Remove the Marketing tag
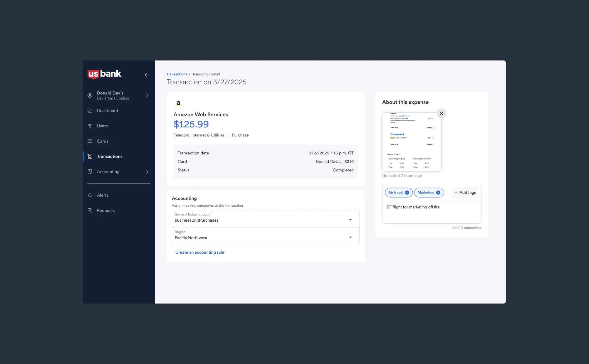Image resolution: width=589 pixels, height=364 pixels. click(x=438, y=193)
